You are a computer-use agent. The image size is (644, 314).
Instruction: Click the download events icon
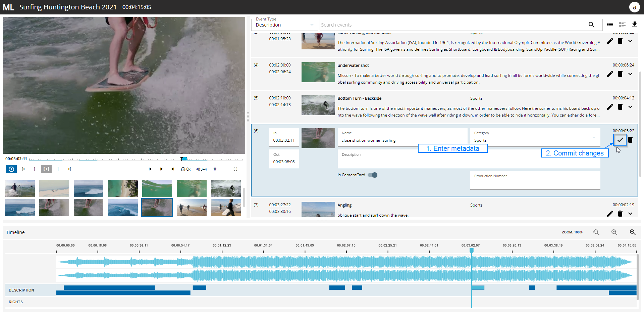634,25
